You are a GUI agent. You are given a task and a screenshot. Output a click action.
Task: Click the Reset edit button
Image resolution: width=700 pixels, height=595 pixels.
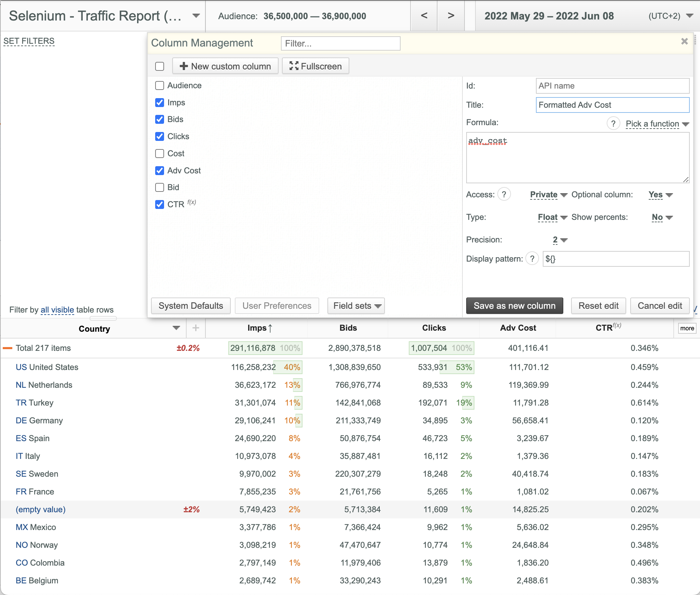tap(598, 306)
